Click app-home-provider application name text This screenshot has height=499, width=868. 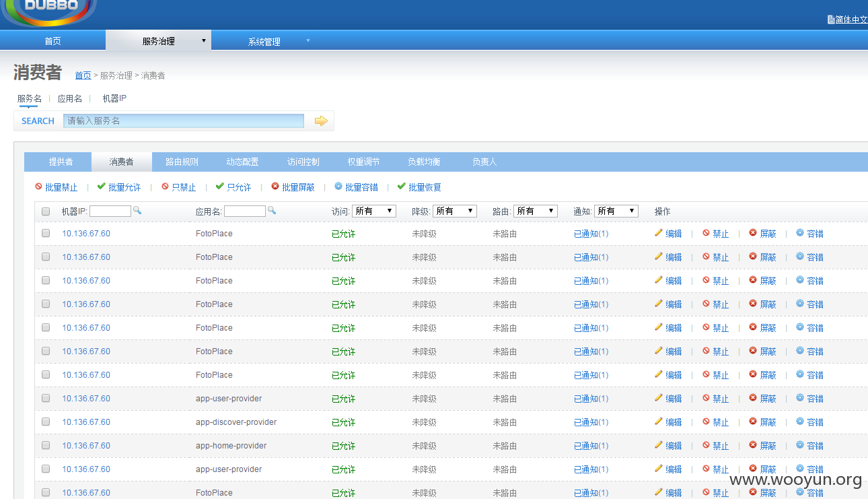click(x=231, y=446)
